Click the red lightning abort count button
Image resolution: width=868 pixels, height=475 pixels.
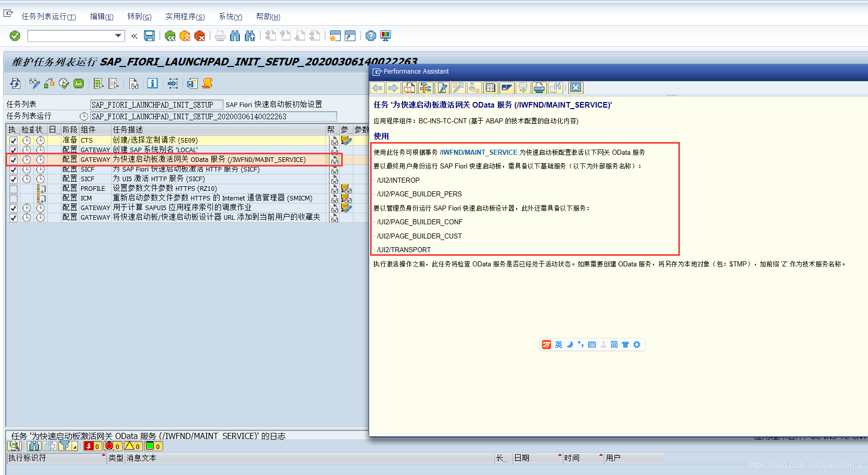point(93,446)
